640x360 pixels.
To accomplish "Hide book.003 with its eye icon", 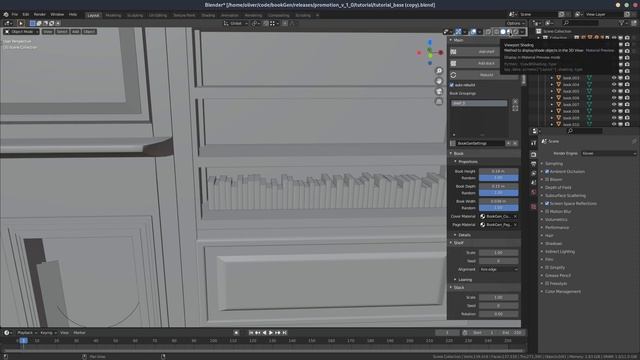I will point(614,78).
